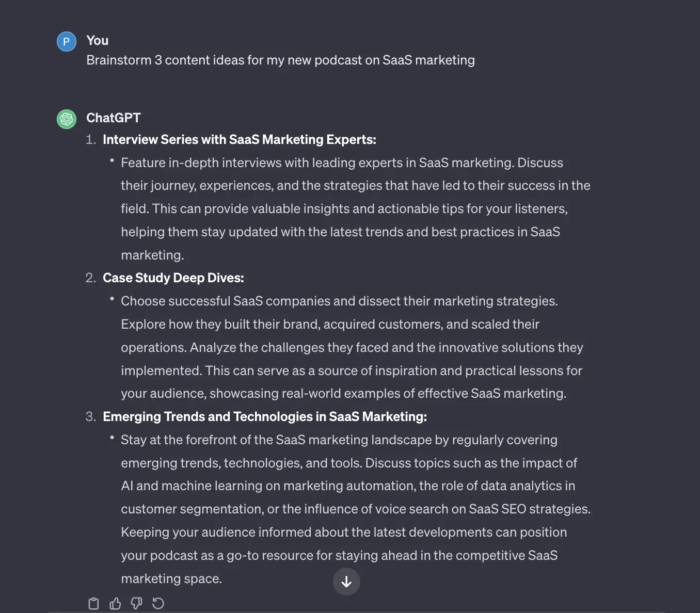
Task: Click paragraph starting "Feature in-depth interviews"
Action: pos(356,208)
